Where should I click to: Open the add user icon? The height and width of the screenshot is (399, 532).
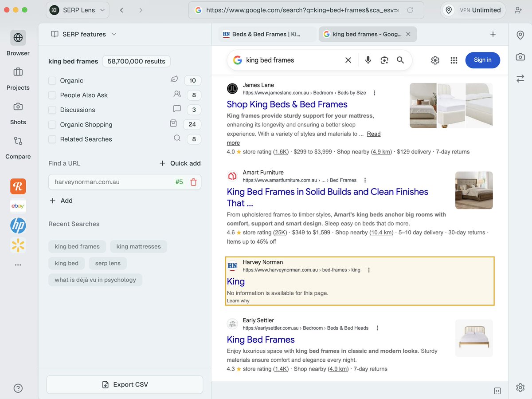(x=518, y=10)
